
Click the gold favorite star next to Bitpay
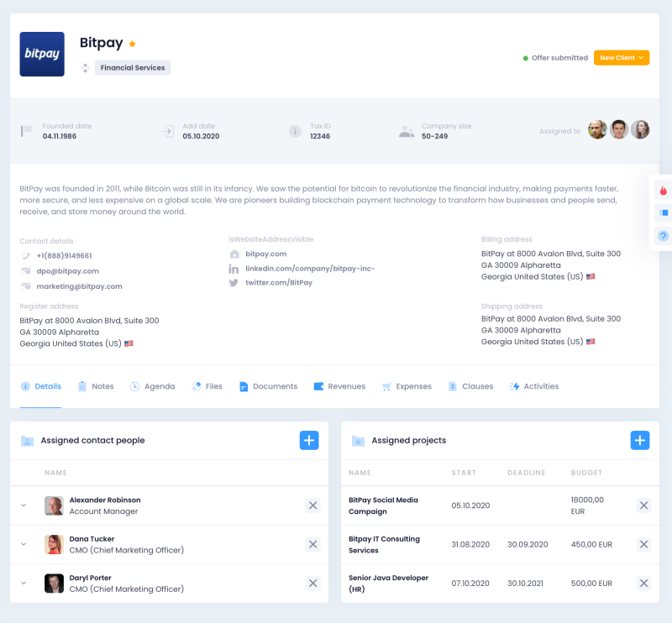click(x=133, y=44)
